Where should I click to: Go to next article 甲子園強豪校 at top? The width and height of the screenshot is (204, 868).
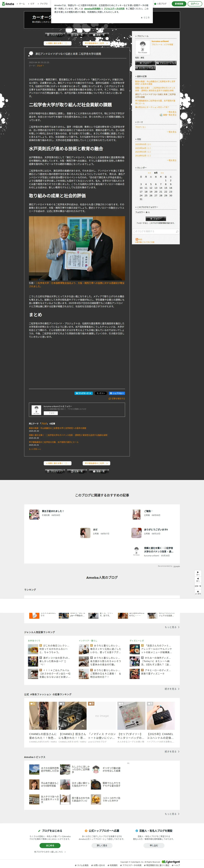pyautogui.click(x=96, y=43)
